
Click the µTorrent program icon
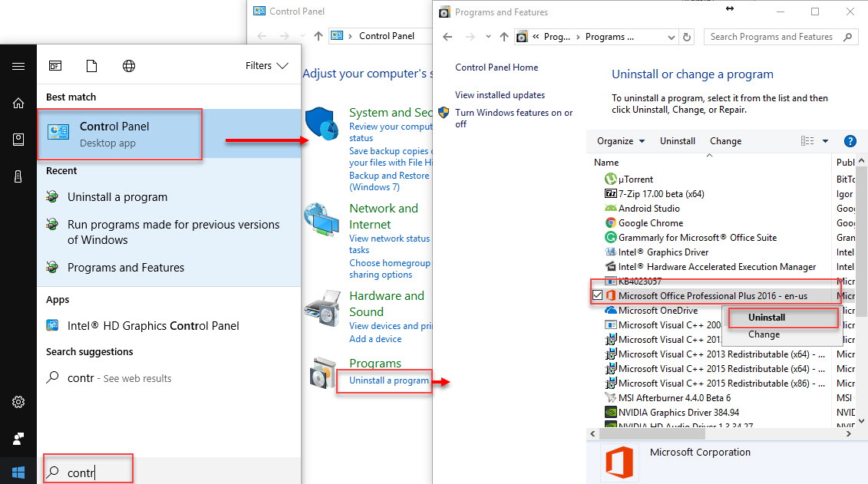[x=611, y=179]
